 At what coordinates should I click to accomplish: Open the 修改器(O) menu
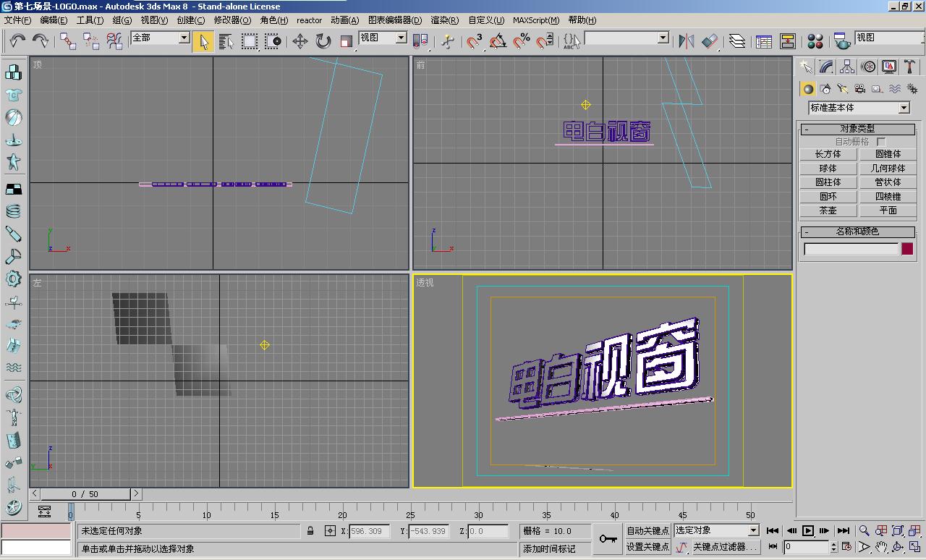tap(232, 20)
